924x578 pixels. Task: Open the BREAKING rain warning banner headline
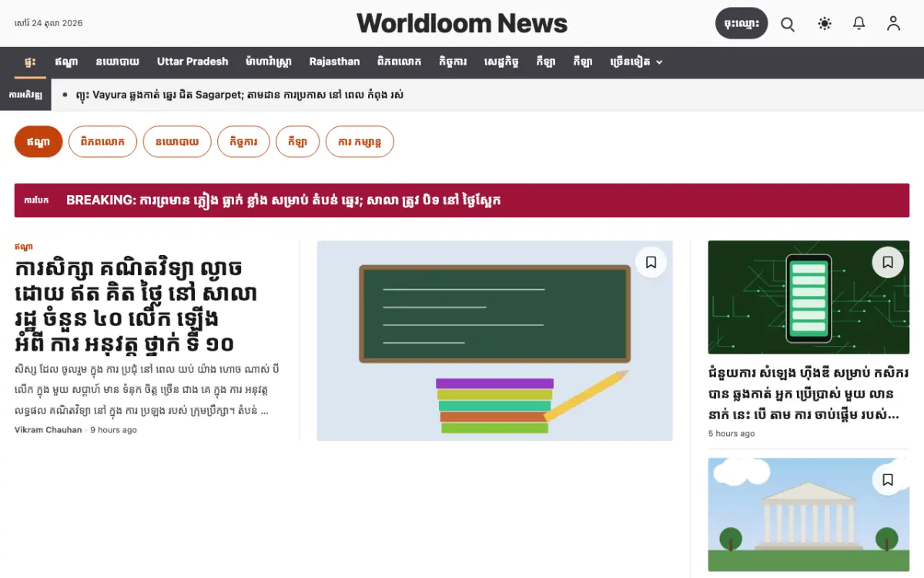pos(283,200)
